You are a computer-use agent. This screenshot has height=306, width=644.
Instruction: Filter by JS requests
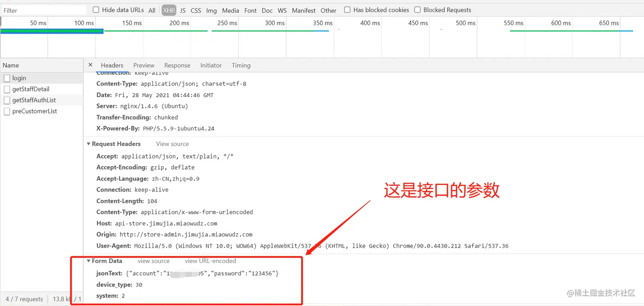[183, 10]
